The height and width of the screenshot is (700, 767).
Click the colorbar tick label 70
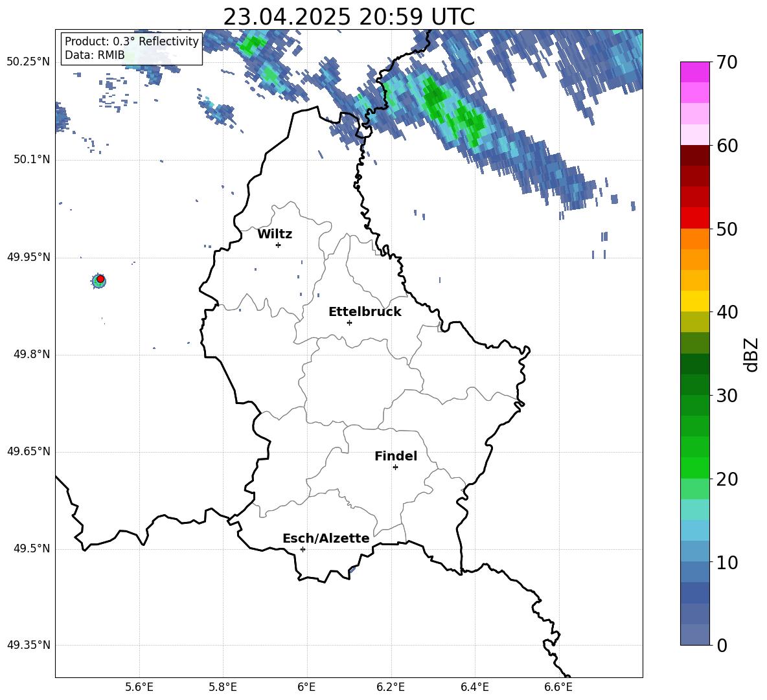point(726,63)
